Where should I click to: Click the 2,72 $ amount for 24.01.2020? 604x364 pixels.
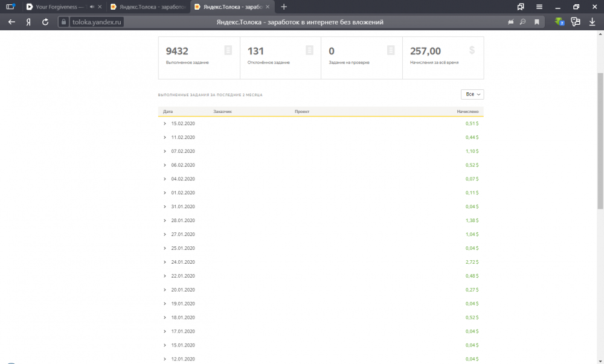(x=472, y=262)
